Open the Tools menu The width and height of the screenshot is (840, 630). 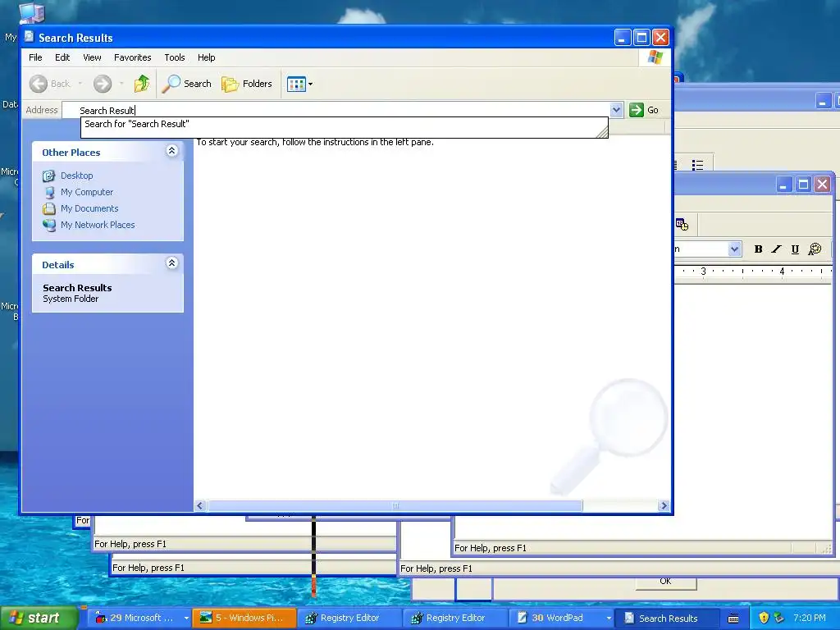coord(175,57)
